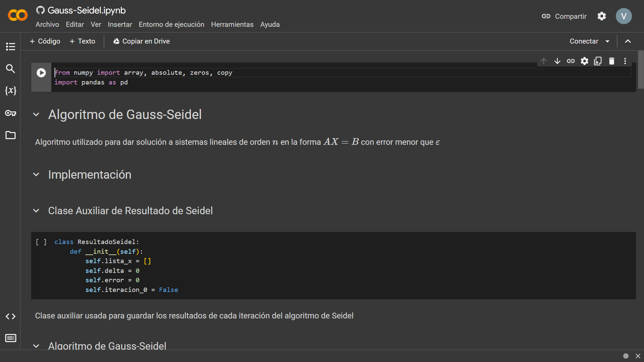The height and width of the screenshot is (362, 644).
Task: Open the variables inspector panel
Action: click(x=10, y=90)
